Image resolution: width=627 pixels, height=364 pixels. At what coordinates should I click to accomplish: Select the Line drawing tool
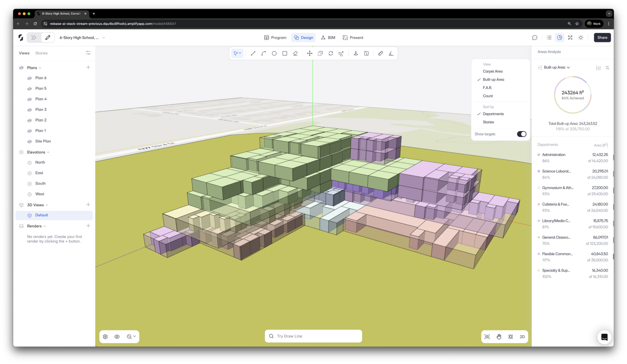253,53
